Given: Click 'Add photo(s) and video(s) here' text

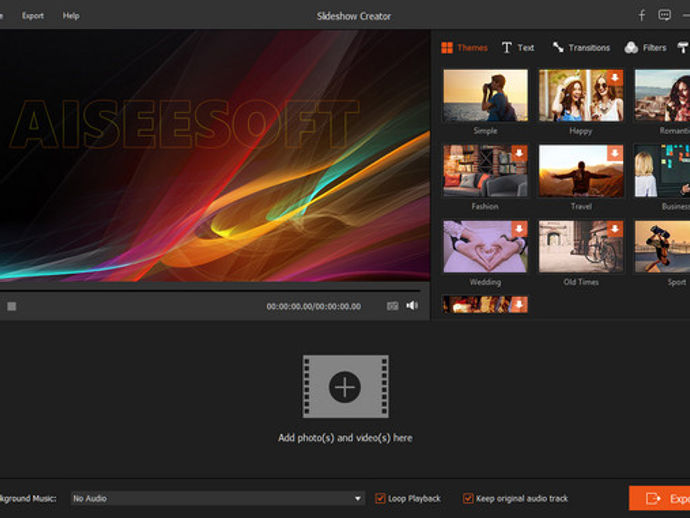Looking at the screenshot, I should 345,438.
